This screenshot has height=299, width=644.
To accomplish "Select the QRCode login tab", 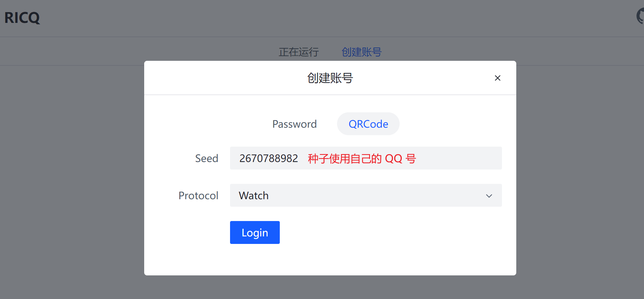I will pos(368,124).
